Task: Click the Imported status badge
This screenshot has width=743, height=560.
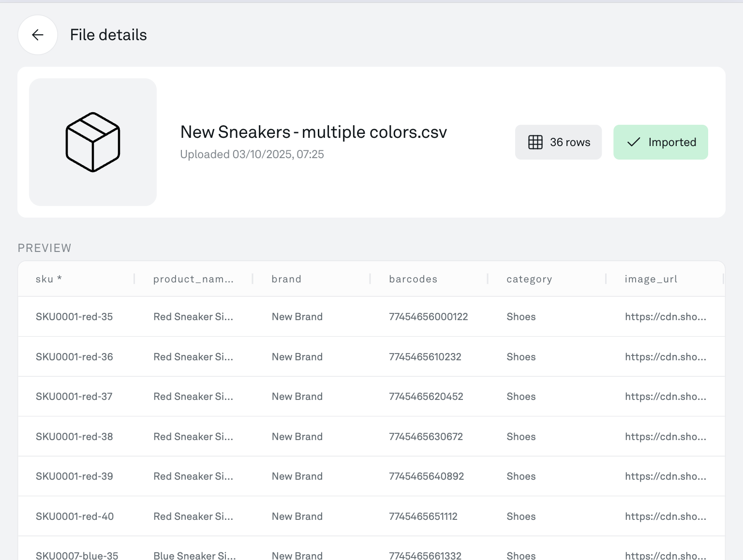Action: tap(660, 142)
